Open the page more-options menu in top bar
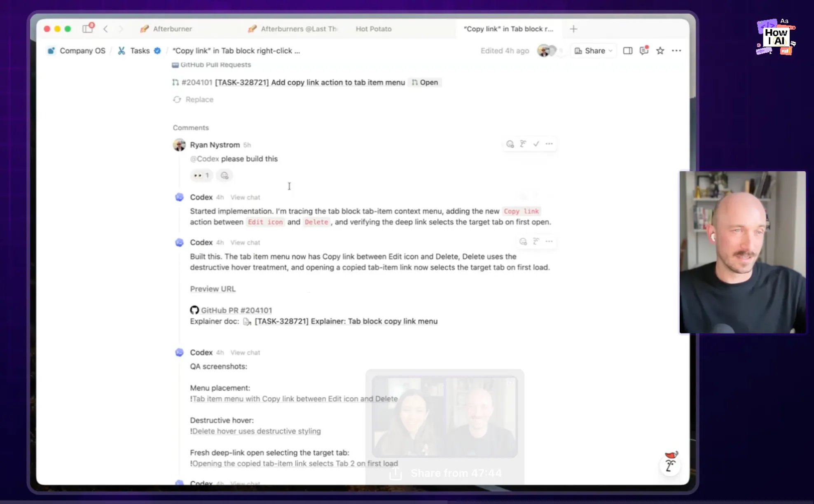This screenshot has height=504, width=814. (676, 51)
